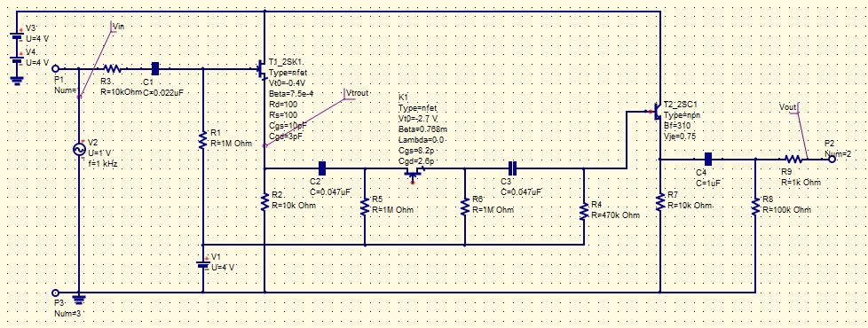This screenshot has height=328, width=868.
Task: Click the Num=3 label of P3
Action: click(68, 314)
